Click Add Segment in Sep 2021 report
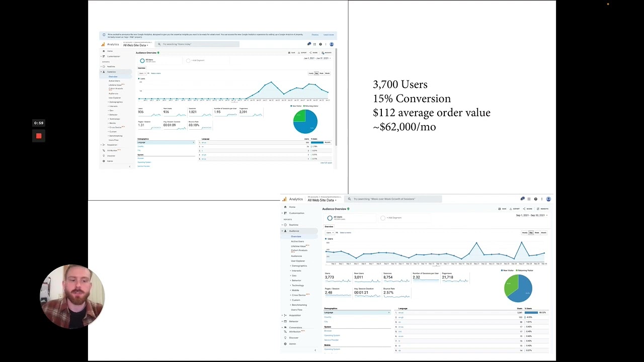Viewport: 644px width, 362px height. pos(394,218)
